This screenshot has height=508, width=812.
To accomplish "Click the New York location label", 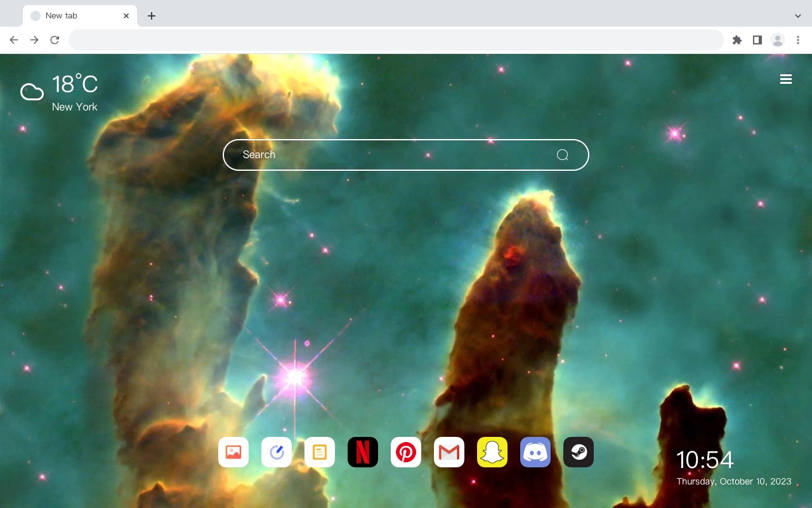I will pos(75,107).
